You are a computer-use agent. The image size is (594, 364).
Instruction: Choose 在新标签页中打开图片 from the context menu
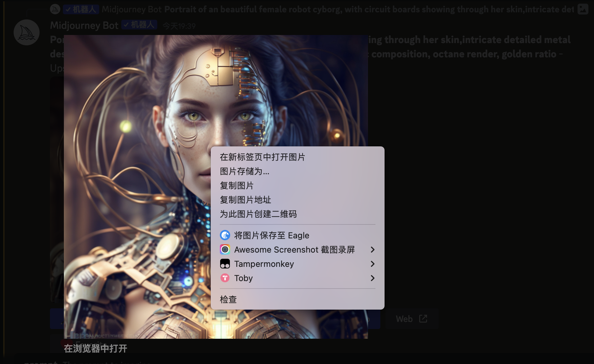(x=297, y=157)
